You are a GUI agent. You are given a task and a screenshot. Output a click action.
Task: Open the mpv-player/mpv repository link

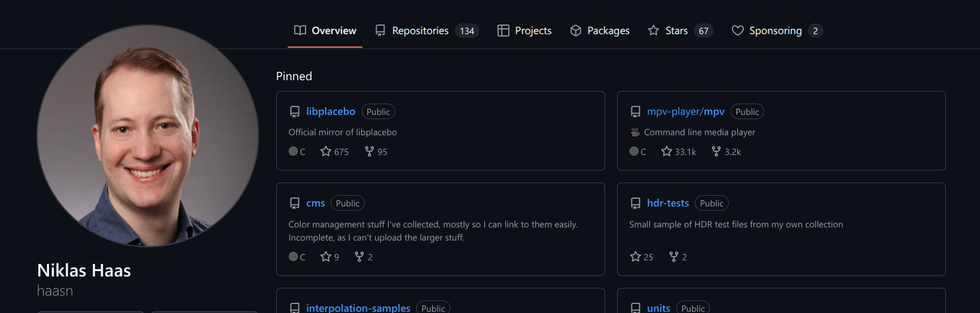tap(686, 111)
